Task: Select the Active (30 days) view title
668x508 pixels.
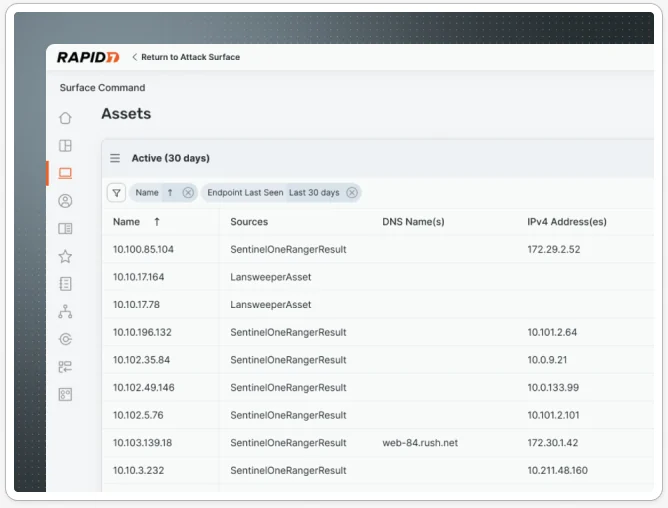Action: click(170, 158)
